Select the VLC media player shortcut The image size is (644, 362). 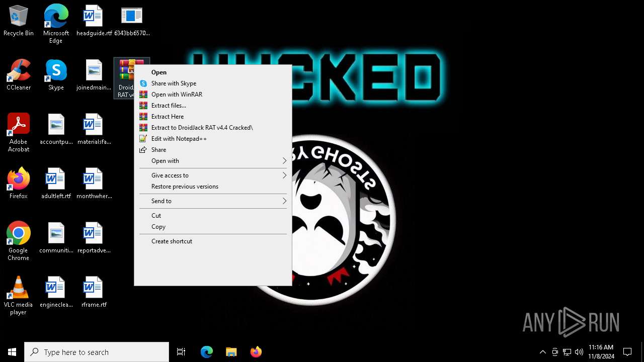19,296
